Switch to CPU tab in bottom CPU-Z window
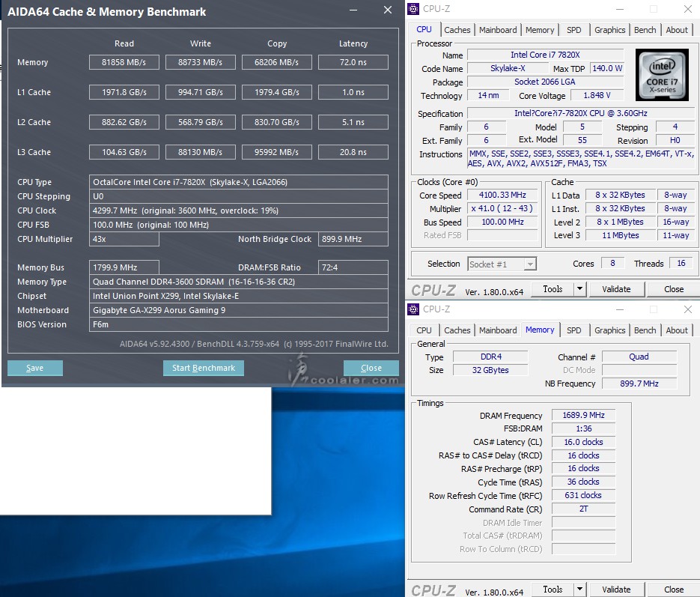700x597 pixels. coord(424,330)
